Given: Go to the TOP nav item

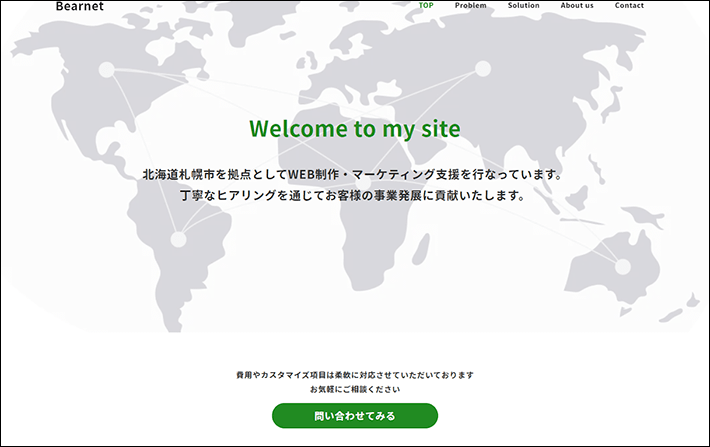Looking at the screenshot, I should (426, 5).
